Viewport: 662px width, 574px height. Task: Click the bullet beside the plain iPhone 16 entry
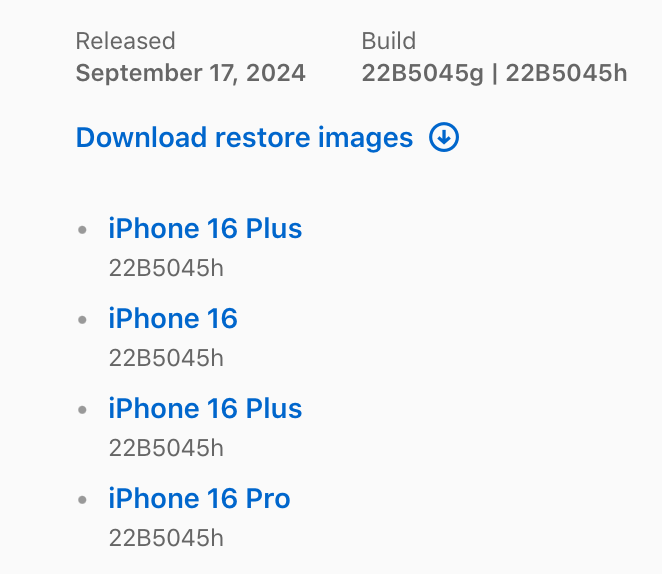(82, 320)
